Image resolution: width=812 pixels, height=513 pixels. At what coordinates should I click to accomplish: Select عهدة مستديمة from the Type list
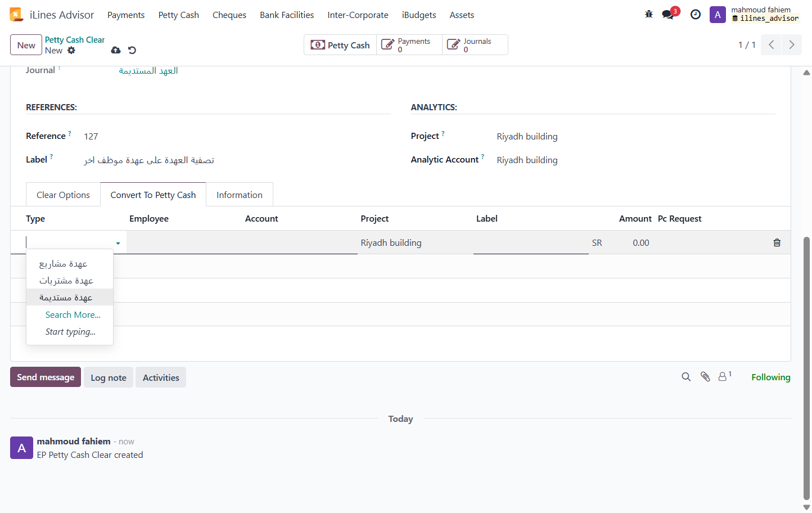tap(70, 297)
